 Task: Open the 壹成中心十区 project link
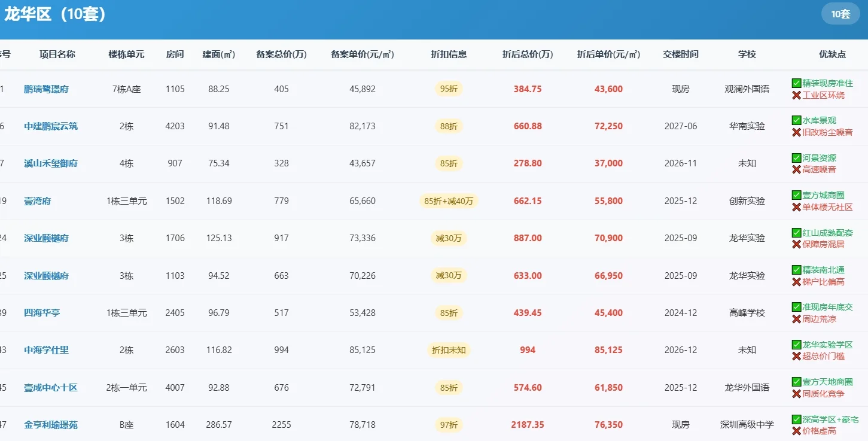click(51, 388)
